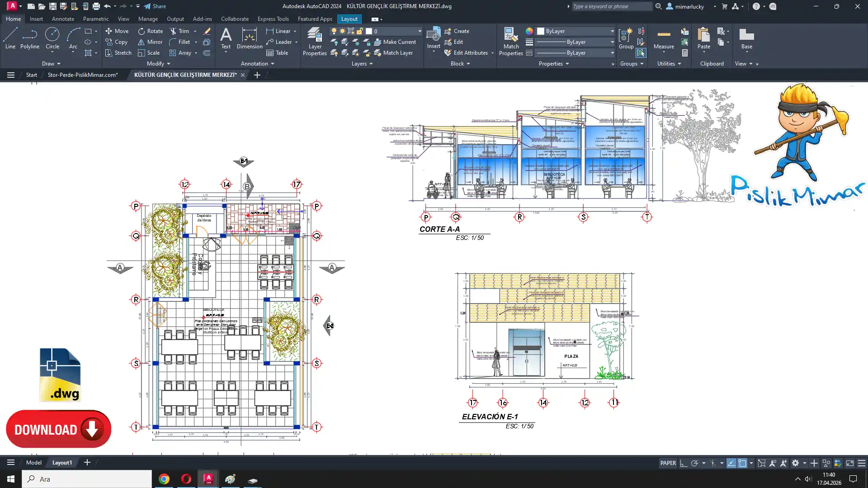Screen dimensions: 868x488
Task: Toggle ortho mode in status bar
Action: pos(684,463)
